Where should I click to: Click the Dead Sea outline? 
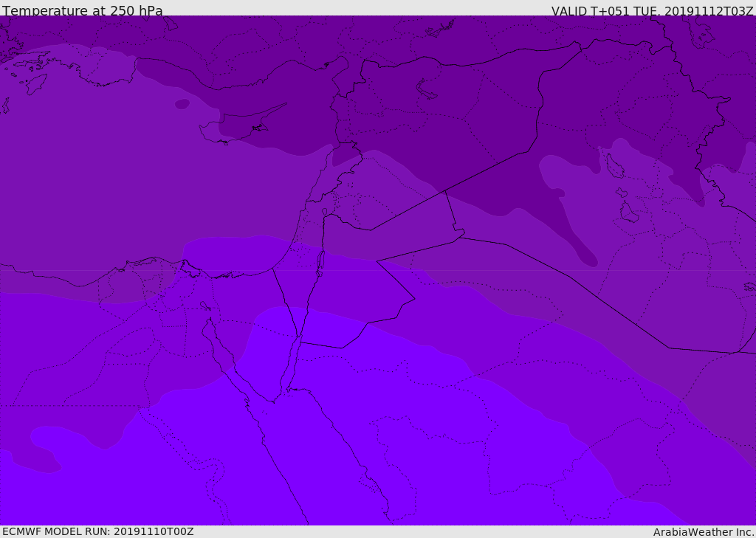point(320,263)
